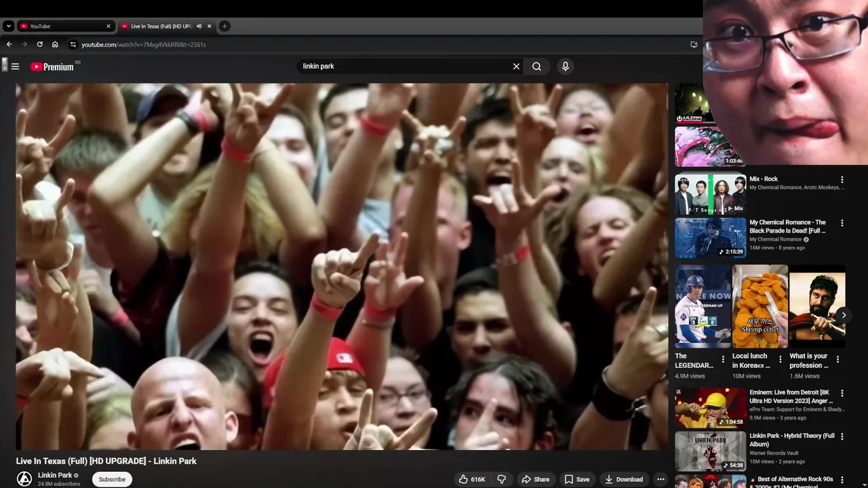868x488 pixels.
Task: Open Linkin Park channel avatar
Action: tap(24, 479)
